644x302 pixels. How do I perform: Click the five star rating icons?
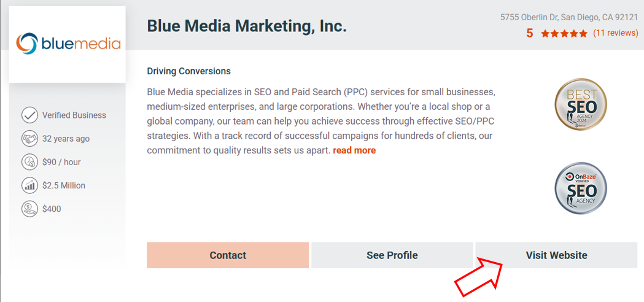(x=564, y=34)
